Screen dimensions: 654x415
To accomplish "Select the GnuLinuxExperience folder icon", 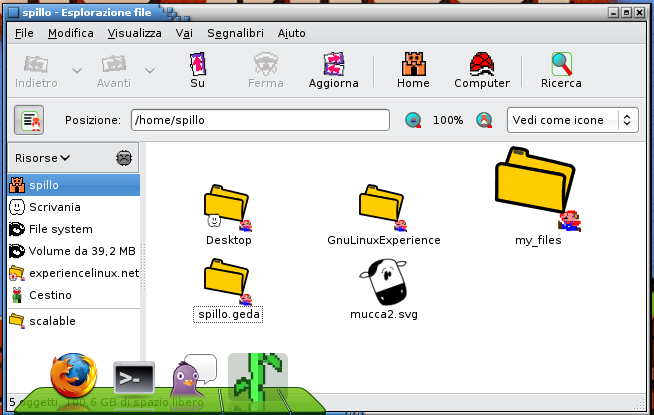I will [x=382, y=208].
